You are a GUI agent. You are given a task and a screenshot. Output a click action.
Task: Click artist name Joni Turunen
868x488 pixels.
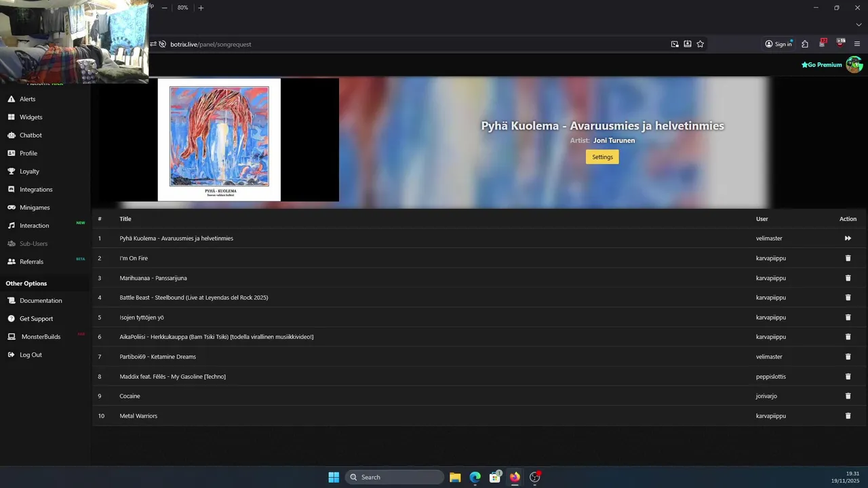point(614,140)
